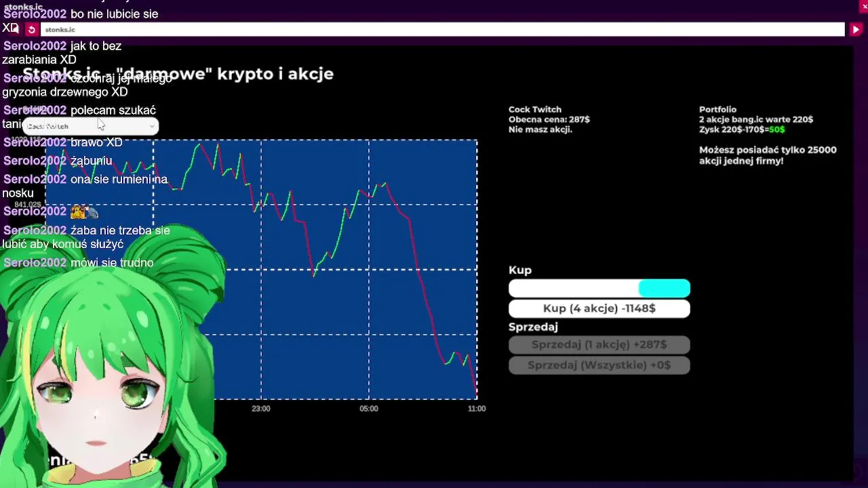868x488 pixels.
Task: Click the Obecna cena: 287$ text
Action: point(549,119)
